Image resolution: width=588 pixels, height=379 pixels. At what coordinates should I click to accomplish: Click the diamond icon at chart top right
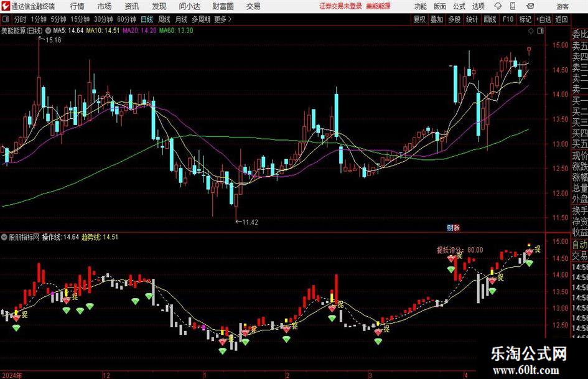click(x=531, y=31)
